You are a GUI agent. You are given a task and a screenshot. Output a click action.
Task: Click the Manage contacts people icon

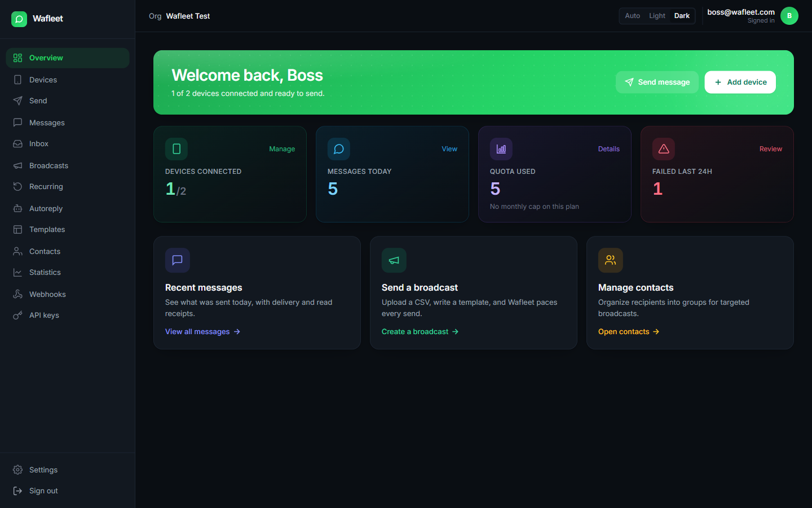tap(611, 260)
